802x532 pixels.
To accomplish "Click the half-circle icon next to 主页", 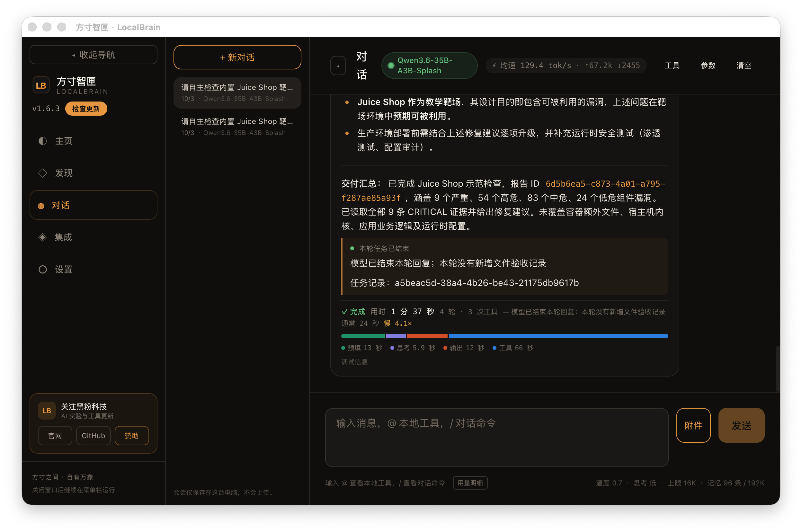I will [42, 141].
